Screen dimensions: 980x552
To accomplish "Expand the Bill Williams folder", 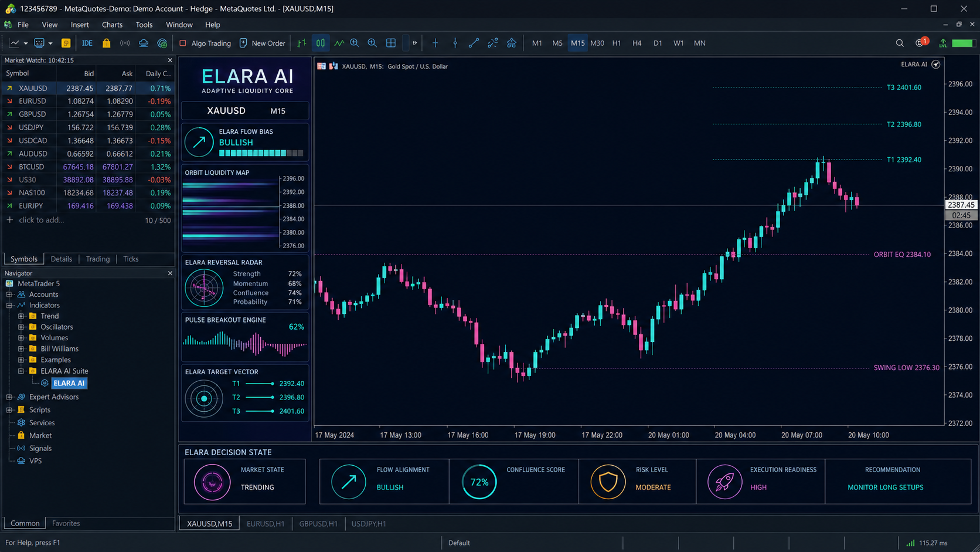I will [x=21, y=349].
